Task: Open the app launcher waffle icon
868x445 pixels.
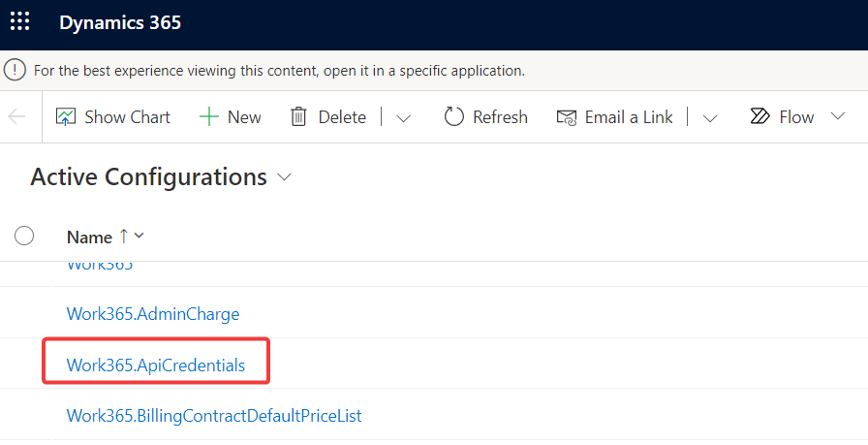Action: click(20, 22)
